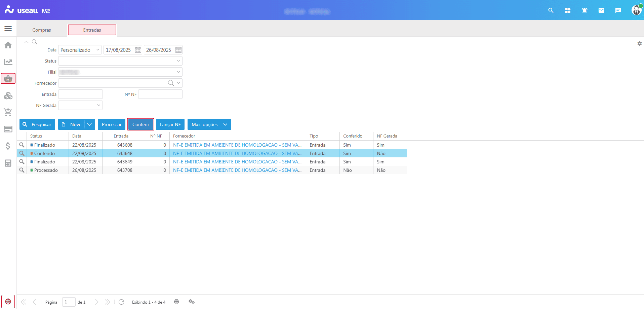The image size is (644, 309).
Task: Open the dollar sign financial icon
Action: [8, 146]
